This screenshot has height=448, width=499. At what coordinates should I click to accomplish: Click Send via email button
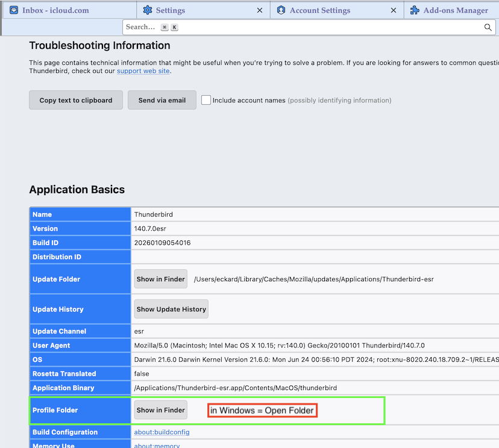click(x=162, y=100)
